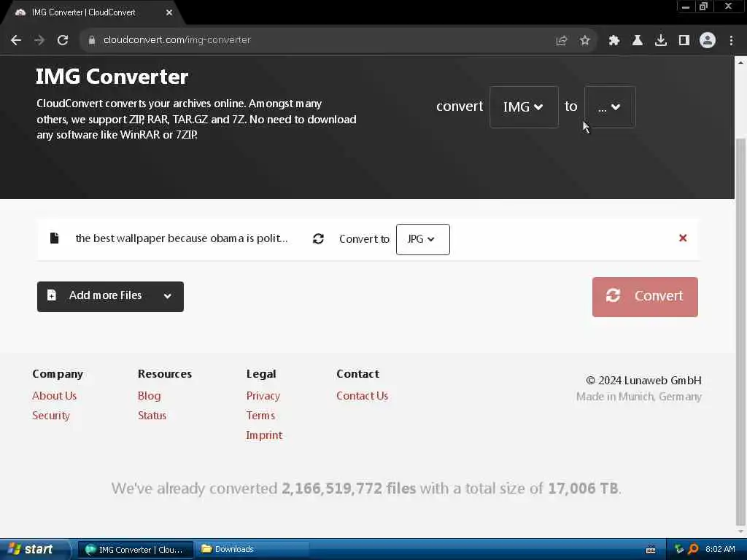
Task: Click the Chrome Labs flask icon
Action: pos(637,41)
